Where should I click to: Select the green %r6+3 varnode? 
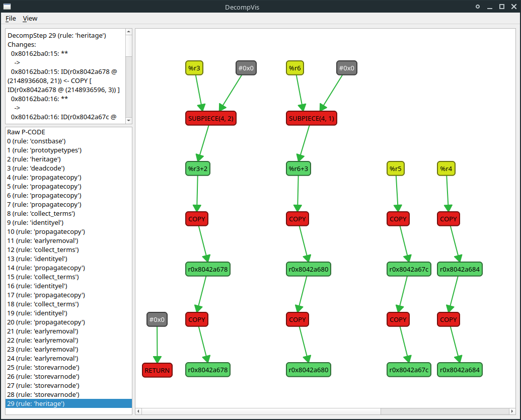298,169
